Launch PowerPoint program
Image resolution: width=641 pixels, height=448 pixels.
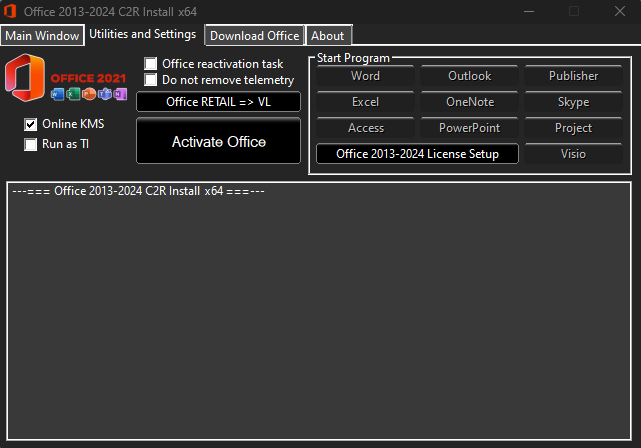(x=469, y=128)
